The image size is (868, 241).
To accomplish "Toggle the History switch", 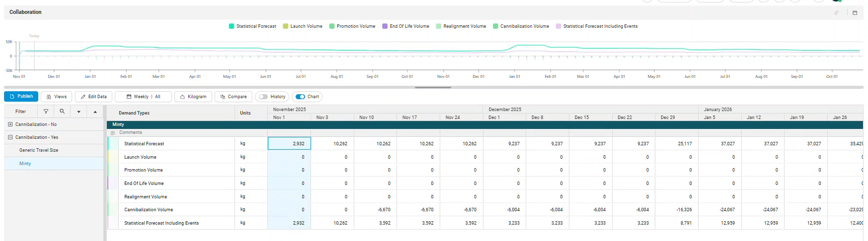I will (x=263, y=97).
